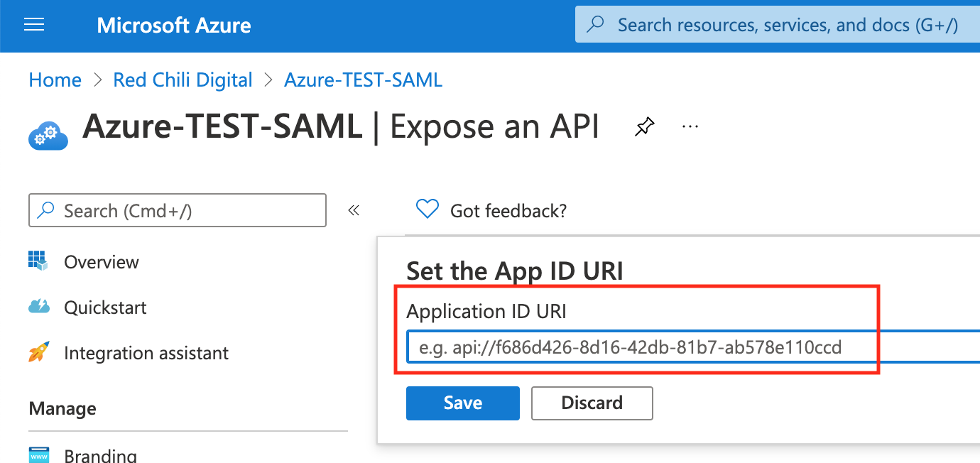This screenshot has width=980, height=463.
Task: Click the magnifier icon in global search
Action: coord(595,24)
